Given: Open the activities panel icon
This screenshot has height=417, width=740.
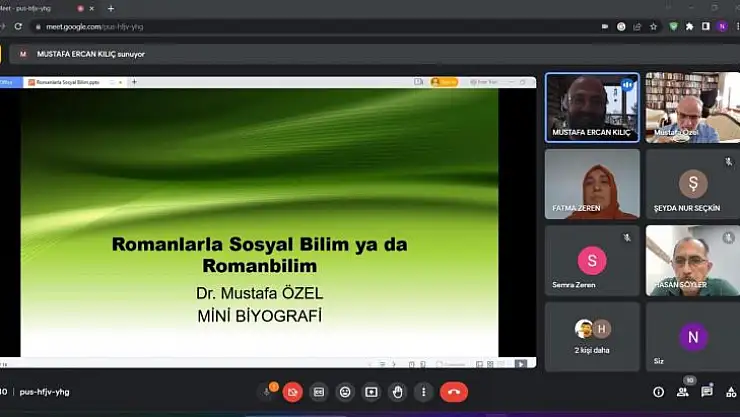Looking at the screenshot, I should pyautogui.click(x=731, y=392).
